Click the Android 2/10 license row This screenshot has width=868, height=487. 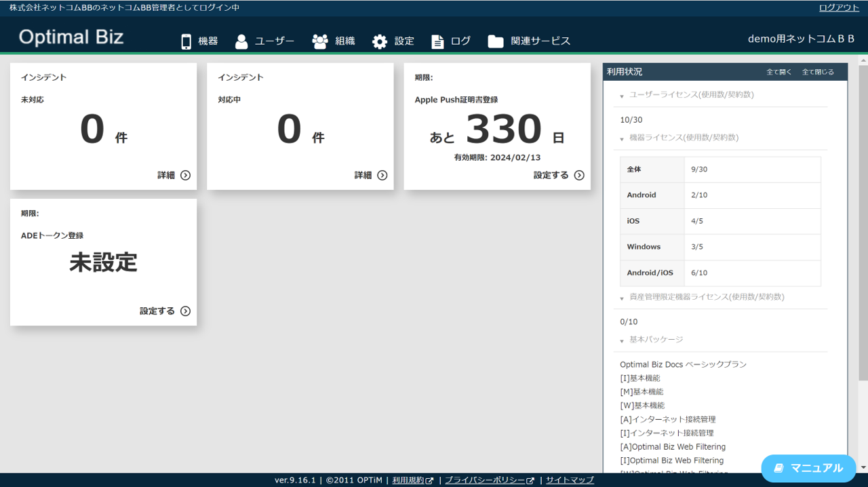(x=720, y=195)
